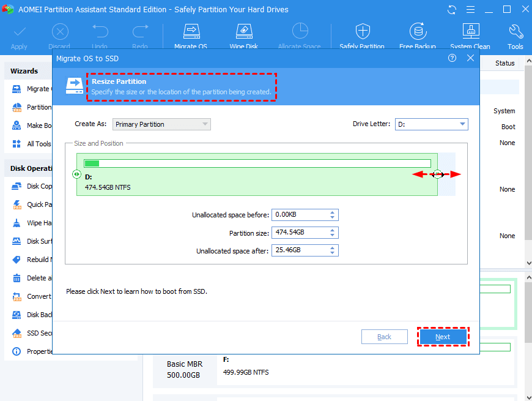532x401 pixels.
Task: Click the Back button
Action: coord(385,337)
